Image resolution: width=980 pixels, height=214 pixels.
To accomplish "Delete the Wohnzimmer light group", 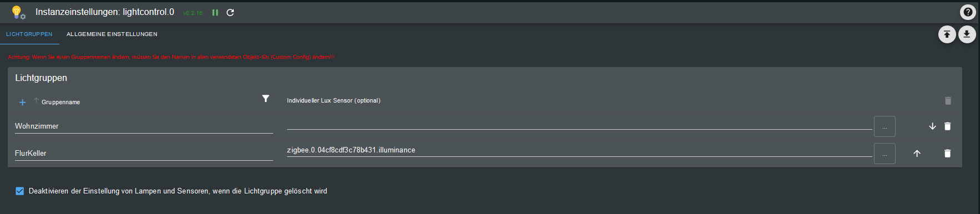I will point(948,126).
